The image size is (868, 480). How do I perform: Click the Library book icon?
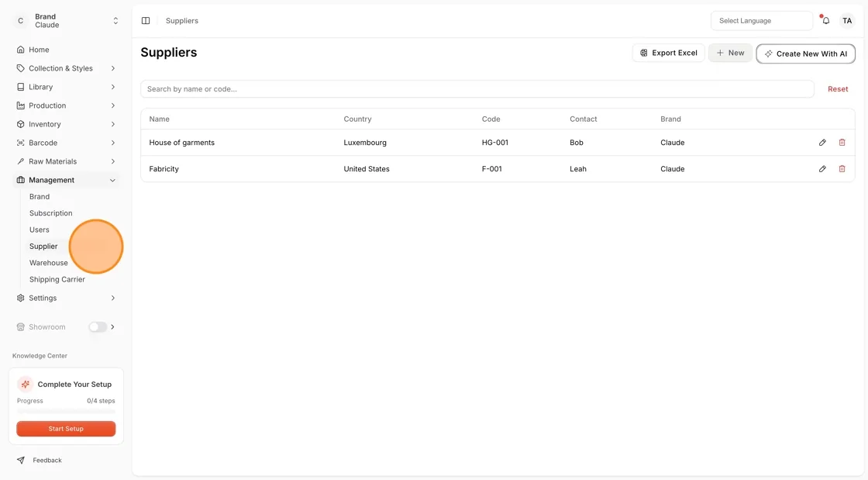(20, 87)
